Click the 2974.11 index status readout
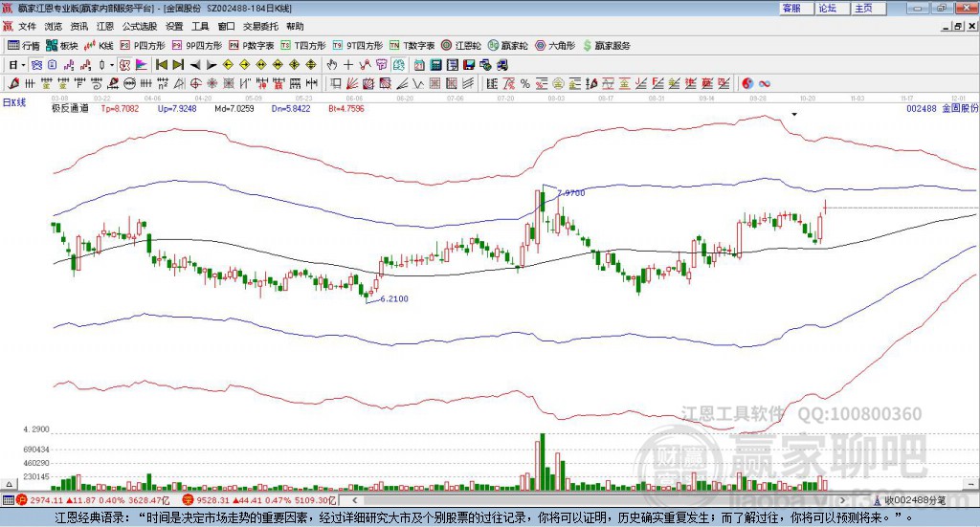This screenshot has height=527, width=980. (46, 500)
